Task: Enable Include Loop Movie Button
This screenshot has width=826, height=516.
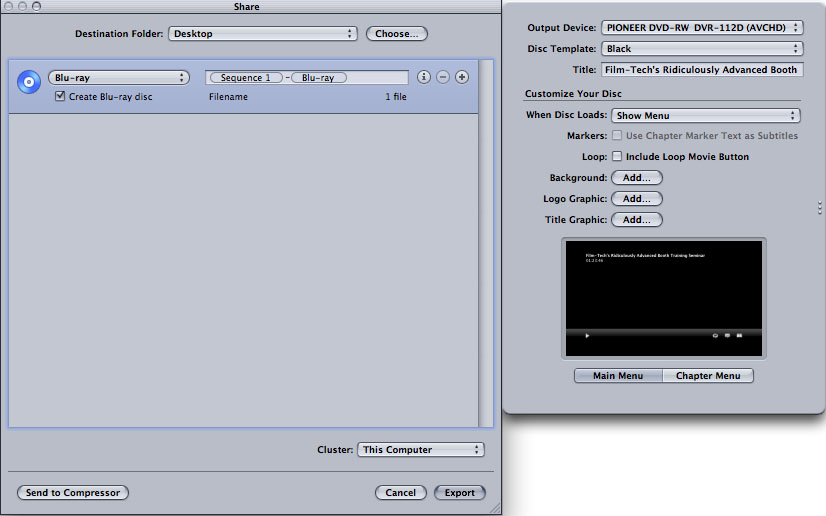Action: [617, 156]
